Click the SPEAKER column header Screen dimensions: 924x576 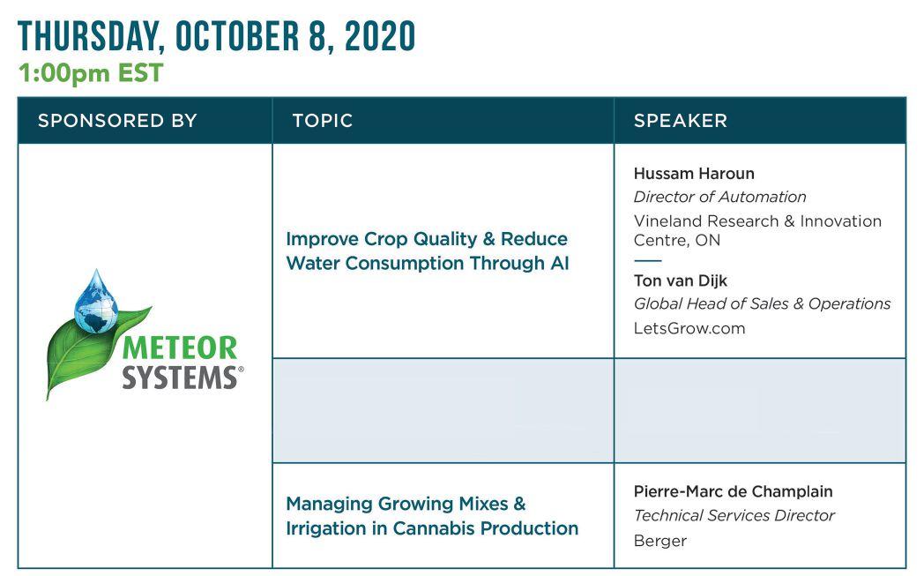tap(681, 121)
